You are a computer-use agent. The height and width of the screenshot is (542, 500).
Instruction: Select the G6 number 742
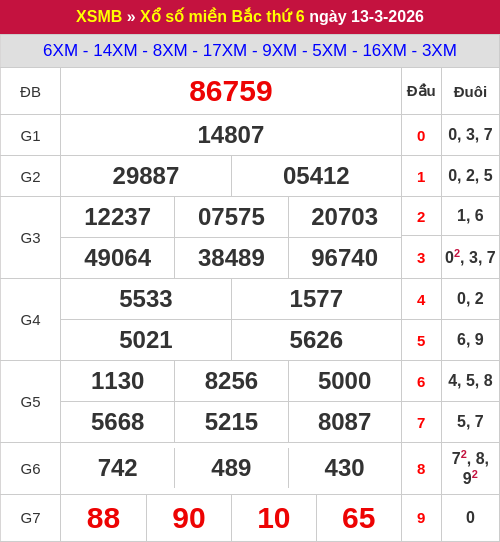click(x=118, y=468)
